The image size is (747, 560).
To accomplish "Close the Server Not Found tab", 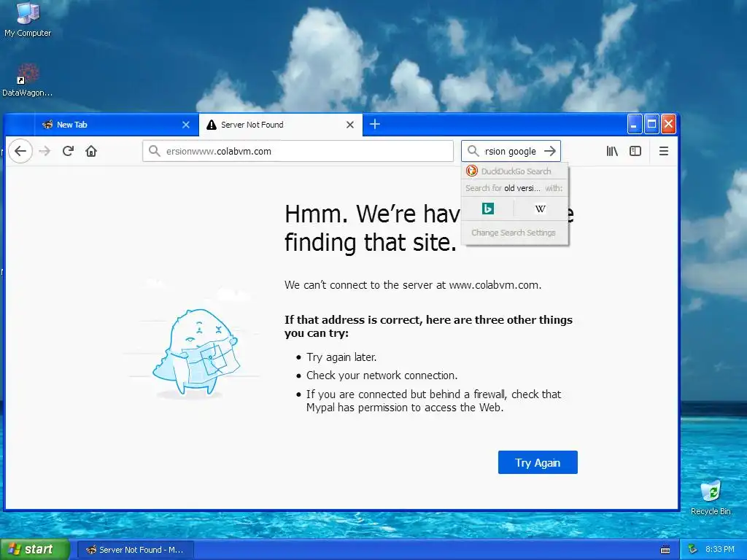I will pos(349,125).
